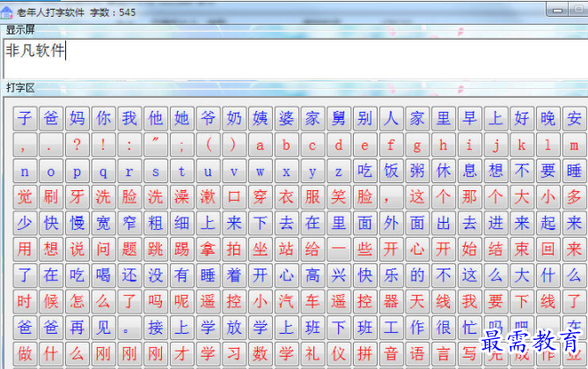Insert the character 再

pos(77,328)
